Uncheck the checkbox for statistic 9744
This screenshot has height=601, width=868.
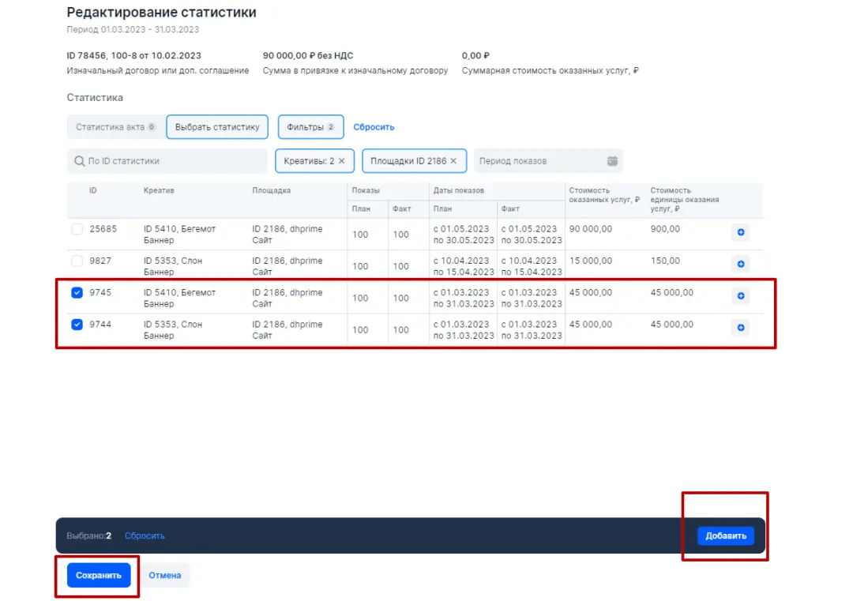pyautogui.click(x=77, y=324)
